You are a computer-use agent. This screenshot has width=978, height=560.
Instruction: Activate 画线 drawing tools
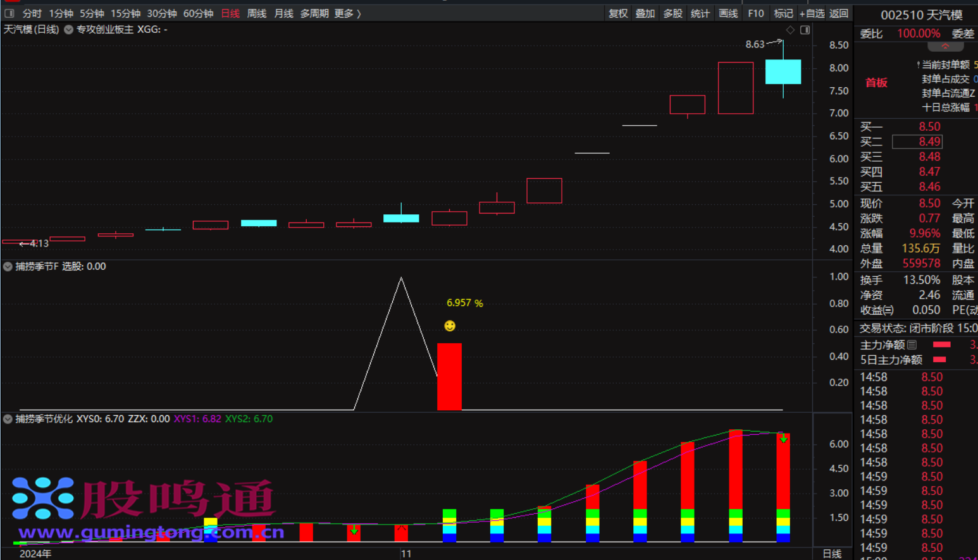728,13
